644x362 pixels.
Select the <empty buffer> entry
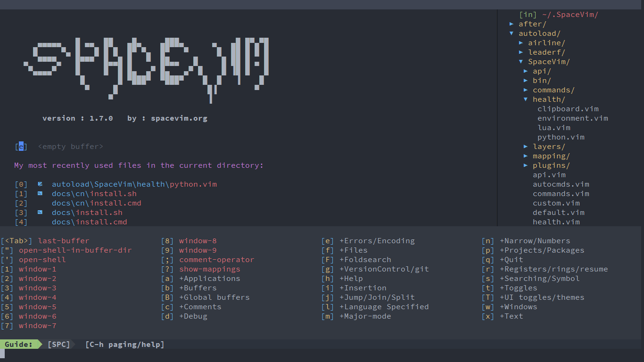point(71,147)
